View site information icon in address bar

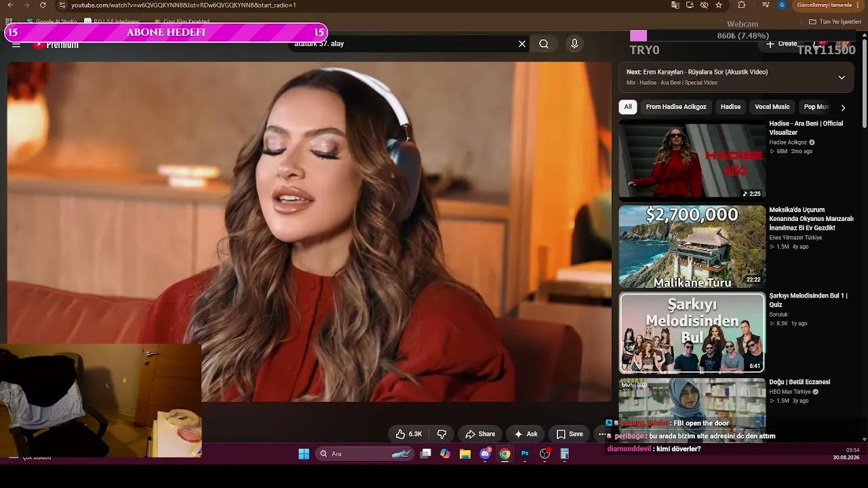(x=62, y=5)
